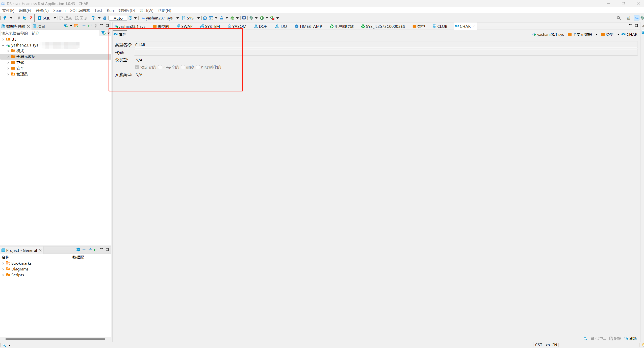This screenshot has height=348, width=644.
Task: Toggle link-with-editor arrows in navigator
Action: 90,26
